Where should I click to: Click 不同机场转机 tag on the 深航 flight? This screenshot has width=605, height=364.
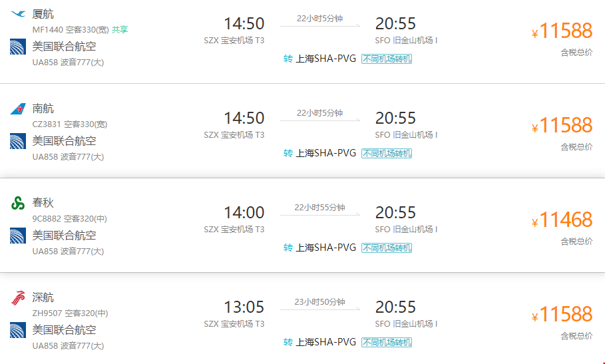(x=387, y=343)
